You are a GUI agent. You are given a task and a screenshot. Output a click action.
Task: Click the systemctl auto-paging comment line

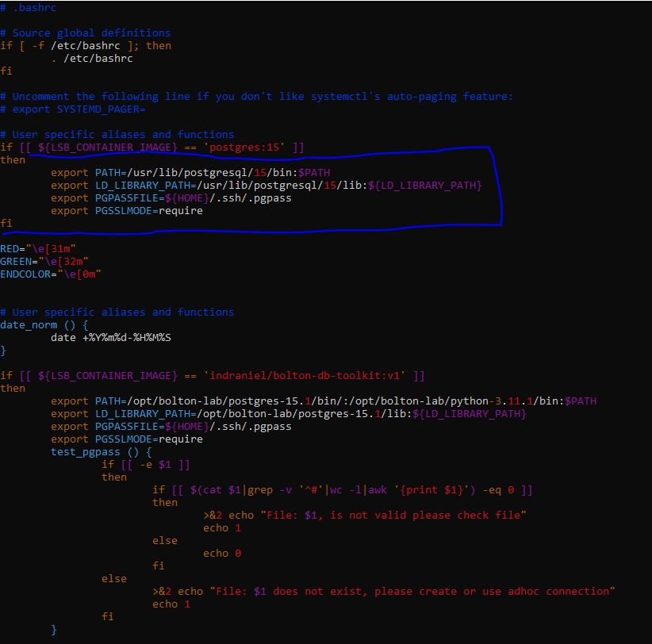(x=256, y=97)
